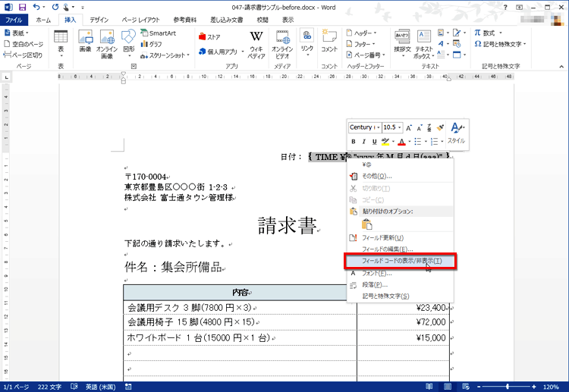569x392 pixels.
Task: Toggle Bold in the mini toolbar
Action: [x=354, y=142]
